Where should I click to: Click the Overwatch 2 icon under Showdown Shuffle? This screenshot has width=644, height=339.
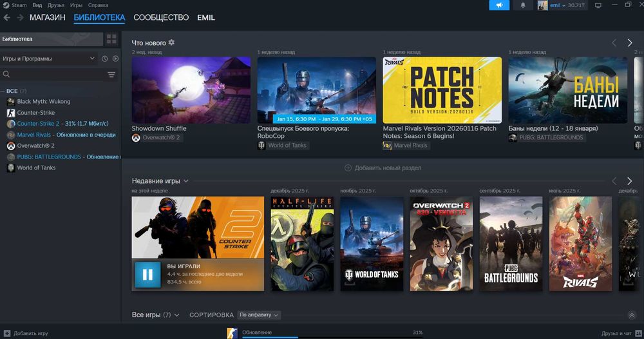pyautogui.click(x=136, y=138)
